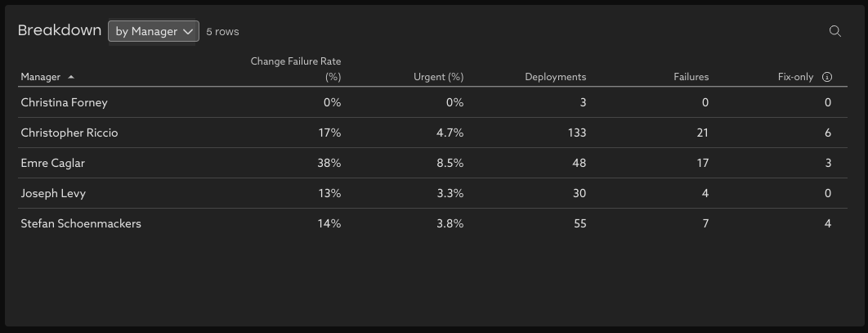Screen dimensions: 868x333
Task: Select the Christina Forney row
Action: pyautogui.click(x=64, y=102)
